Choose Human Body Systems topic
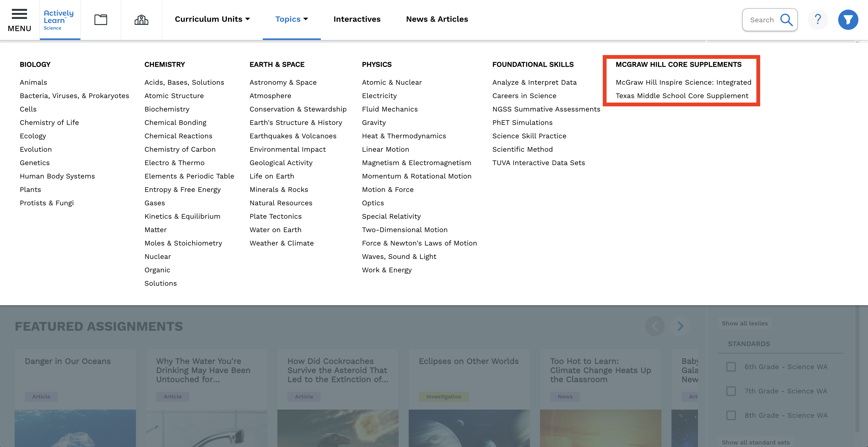The image size is (868, 447). point(57,176)
